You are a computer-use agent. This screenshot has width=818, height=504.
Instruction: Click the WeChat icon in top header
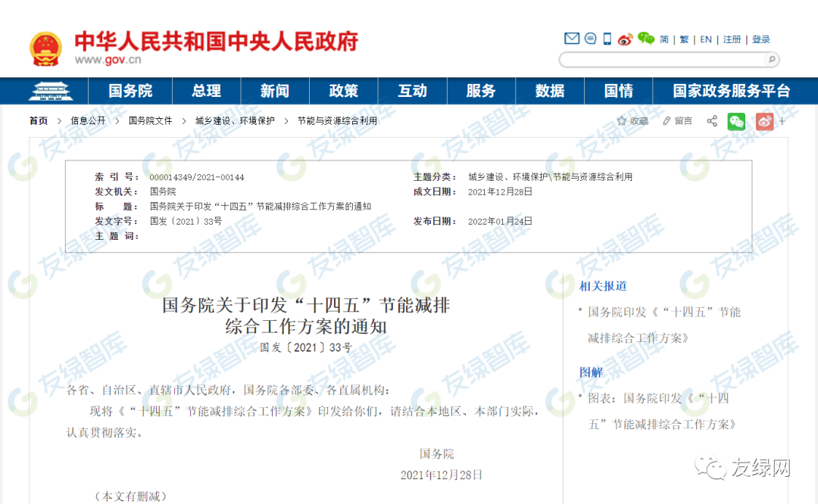[645, 39]
